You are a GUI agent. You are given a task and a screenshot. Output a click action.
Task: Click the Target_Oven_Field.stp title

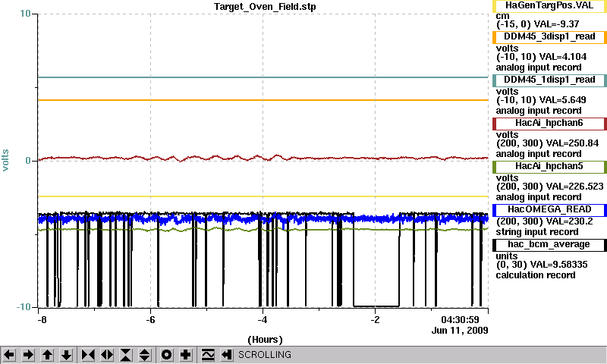pos(265,7)
